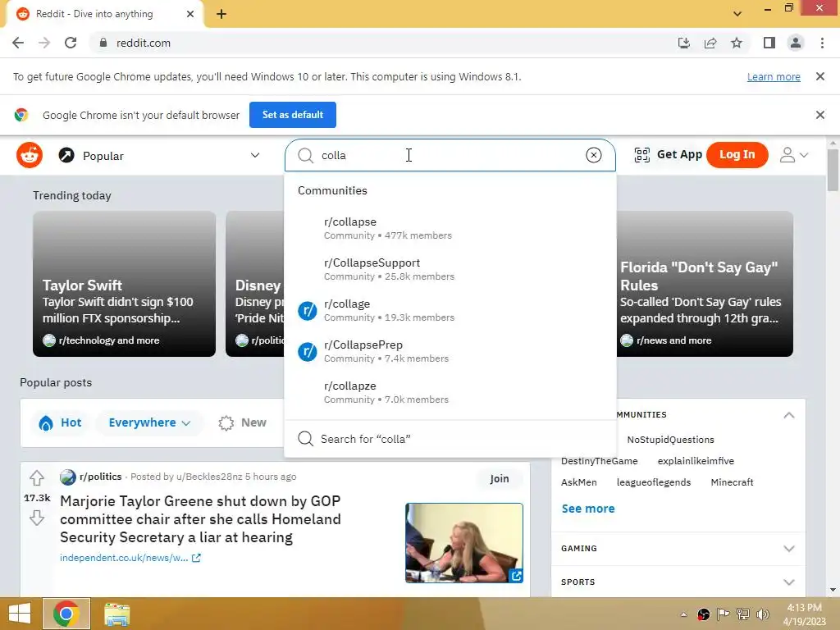Select the r/CollapseSupport suggestion
Viewport: 840px width, 630px height.
450,269
